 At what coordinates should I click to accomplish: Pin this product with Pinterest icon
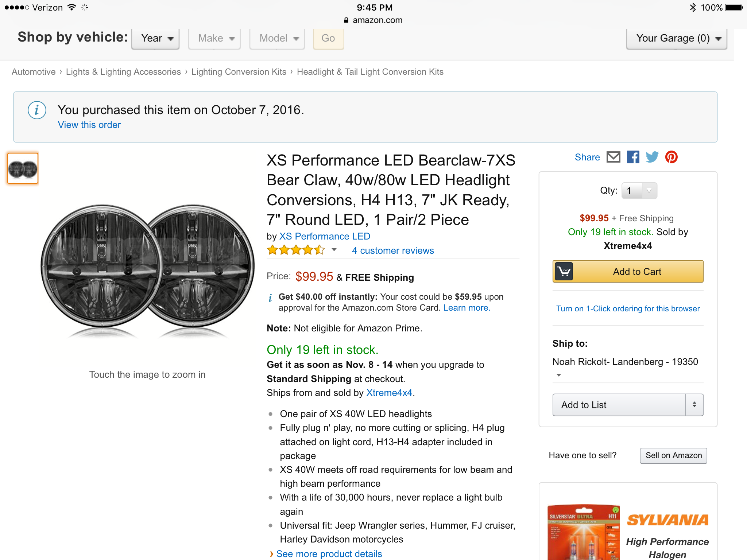pyautogui.click(x=671, y=157)
